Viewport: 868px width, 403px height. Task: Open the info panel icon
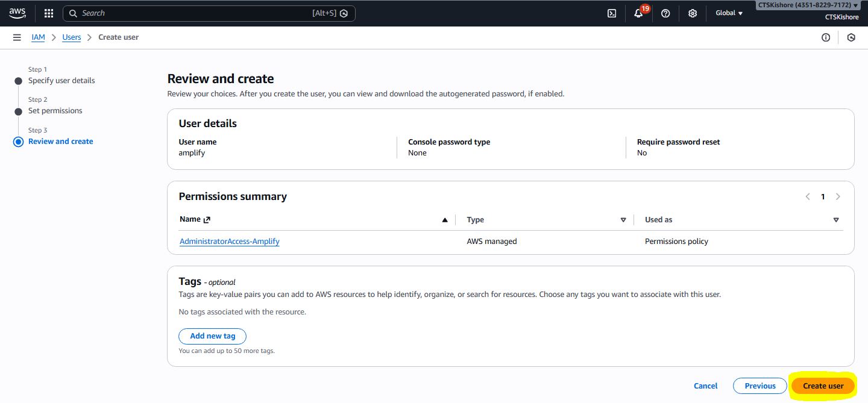[x=826, y=37]
